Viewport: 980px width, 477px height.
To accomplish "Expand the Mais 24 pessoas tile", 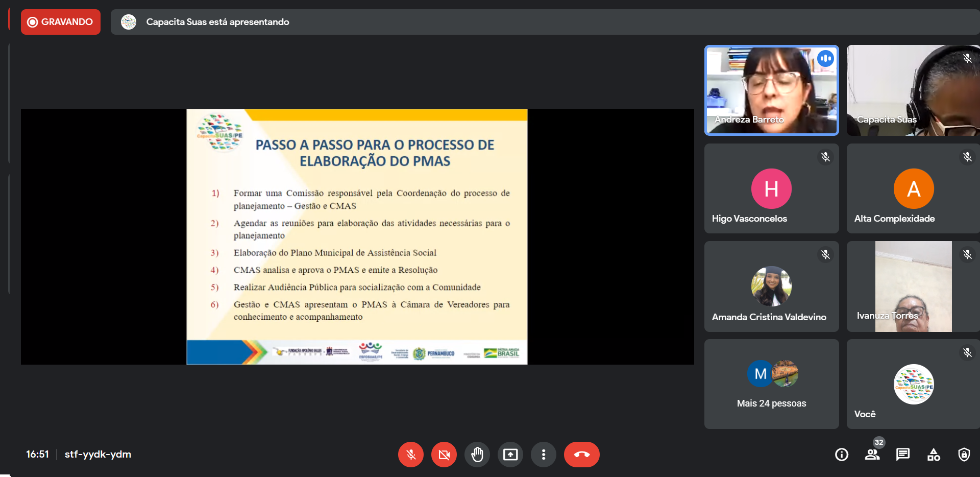I will pos(771,384).
